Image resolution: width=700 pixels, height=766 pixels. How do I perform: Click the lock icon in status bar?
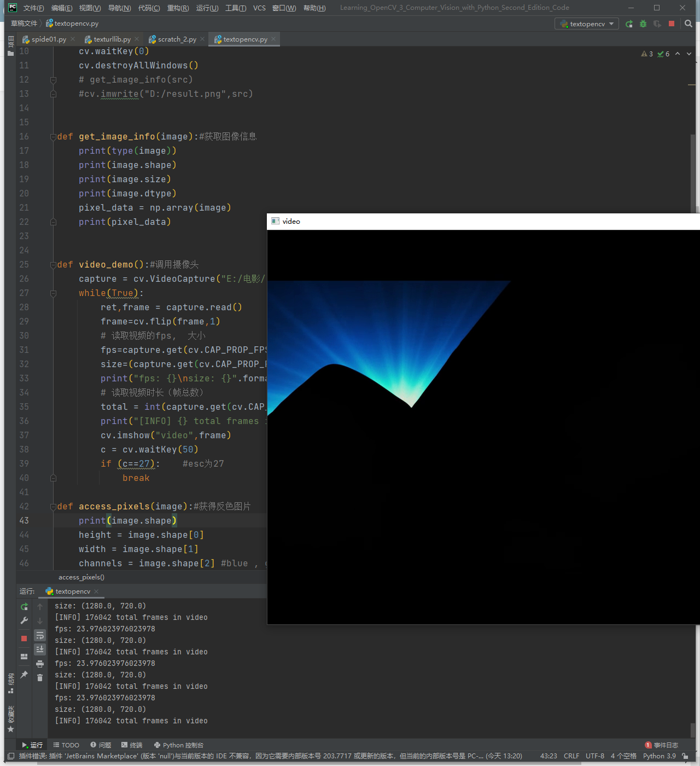(685, 756)
